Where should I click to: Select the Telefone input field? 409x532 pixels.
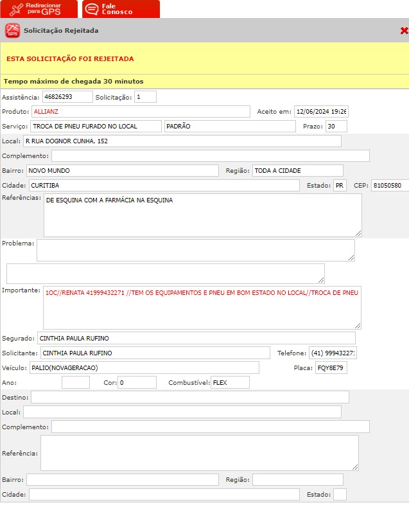point(333,353)
